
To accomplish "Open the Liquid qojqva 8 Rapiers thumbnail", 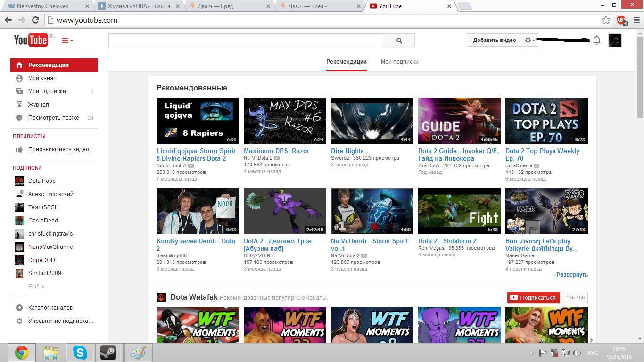I will click(x=198, y=121).
